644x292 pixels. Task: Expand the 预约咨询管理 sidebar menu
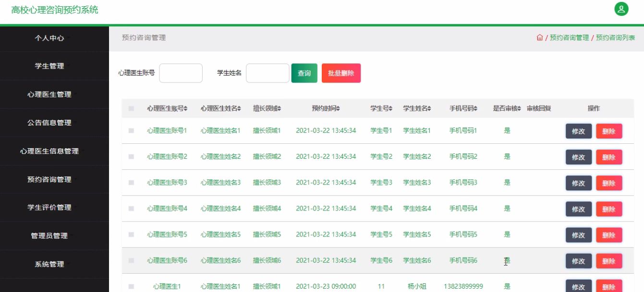click(x=54, y=179)
